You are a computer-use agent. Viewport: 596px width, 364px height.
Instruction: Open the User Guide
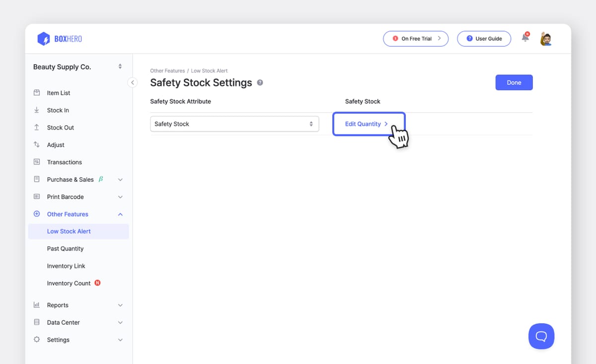click(484, 38)
